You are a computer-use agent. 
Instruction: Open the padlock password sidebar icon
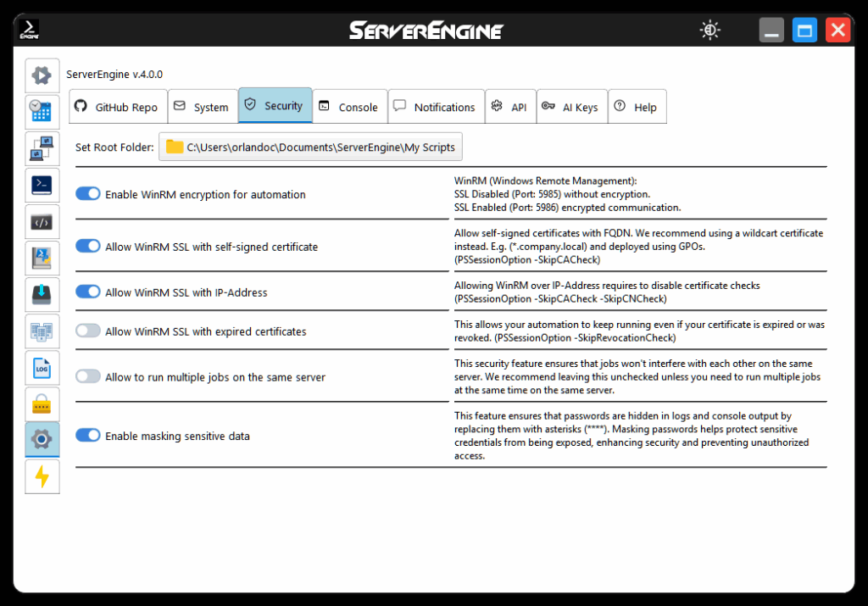42,404
